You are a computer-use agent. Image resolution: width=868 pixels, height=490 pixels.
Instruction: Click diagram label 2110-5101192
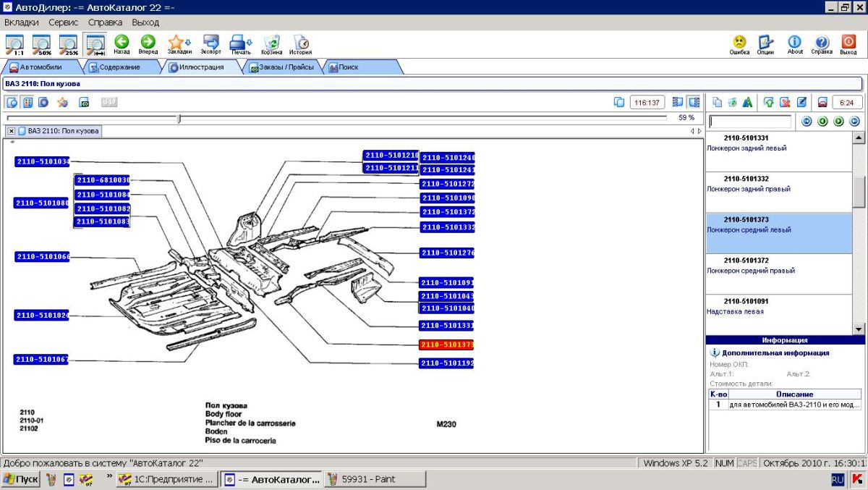coord(447,363)
